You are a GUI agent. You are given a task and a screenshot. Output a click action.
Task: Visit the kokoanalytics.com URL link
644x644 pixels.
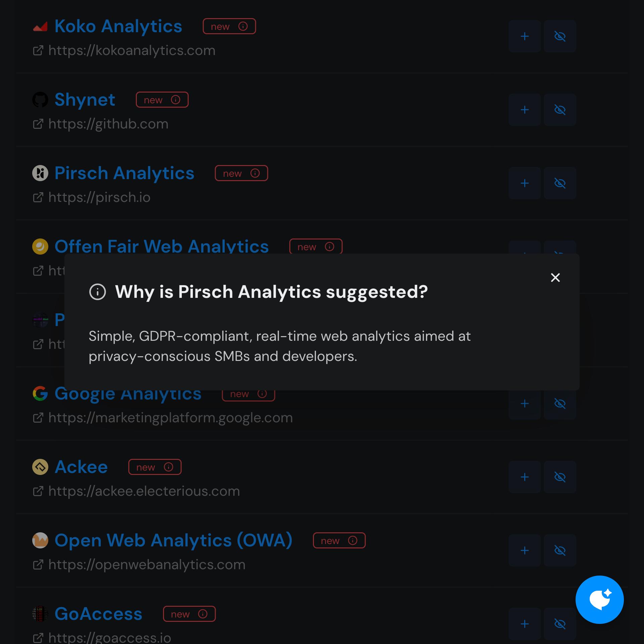(131, 51)
